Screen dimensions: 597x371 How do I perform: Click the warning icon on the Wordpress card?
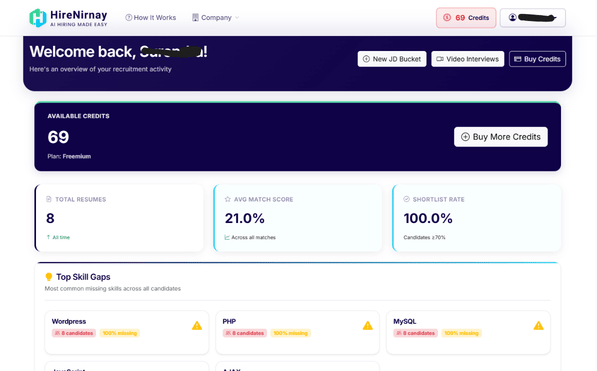(197, 326)
